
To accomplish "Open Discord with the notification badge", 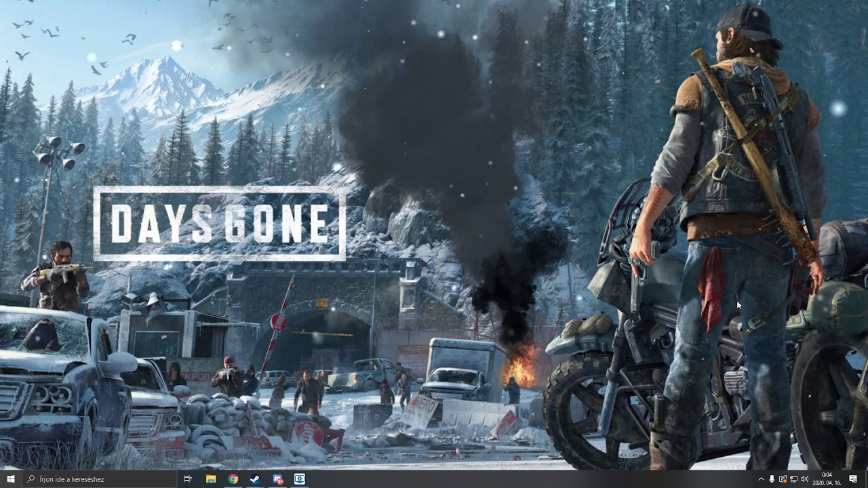I will point(277,479).
